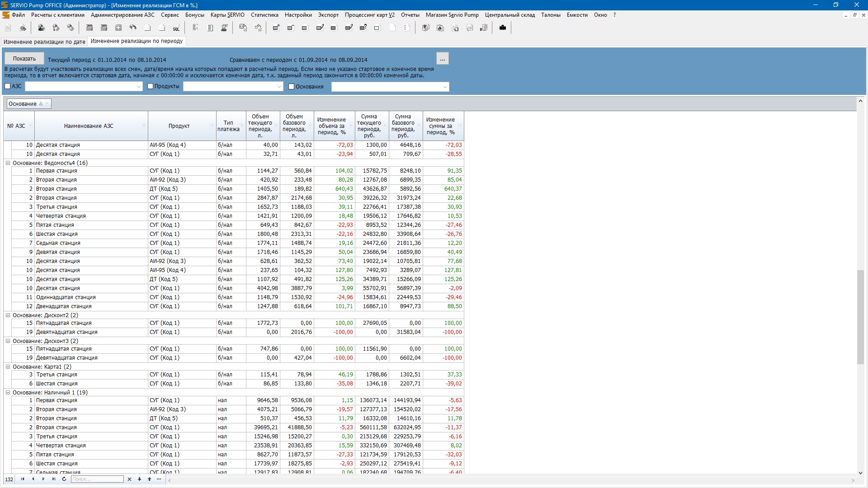Screen dimensions: 868x488
Task: Click the clear search X icon
Action: click(129, 479)
